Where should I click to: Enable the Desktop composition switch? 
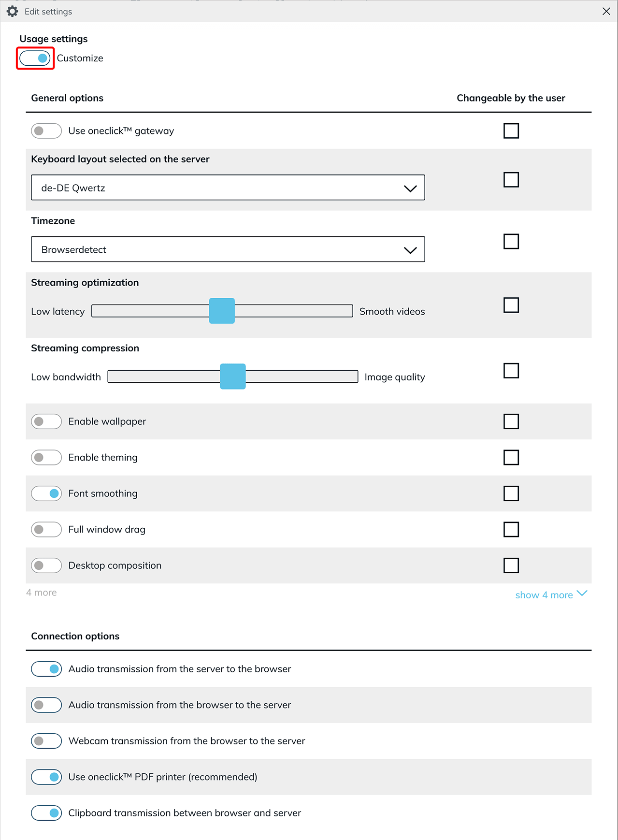coord(46,565)
